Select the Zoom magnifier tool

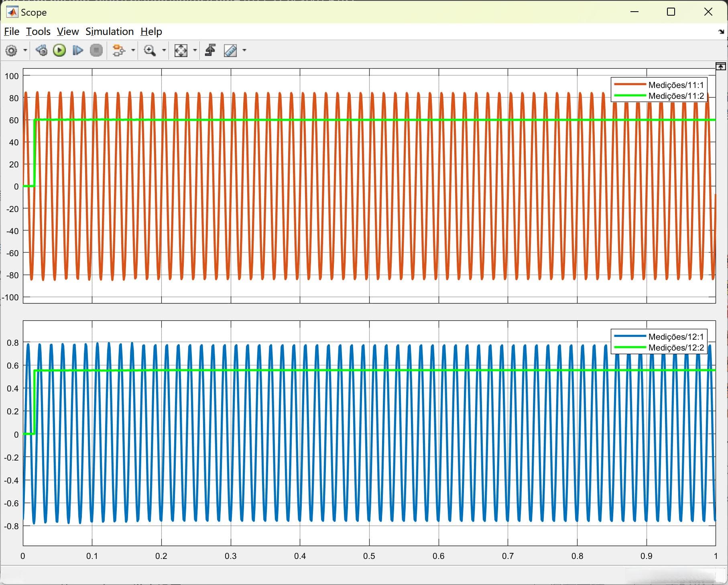(150, 51)
